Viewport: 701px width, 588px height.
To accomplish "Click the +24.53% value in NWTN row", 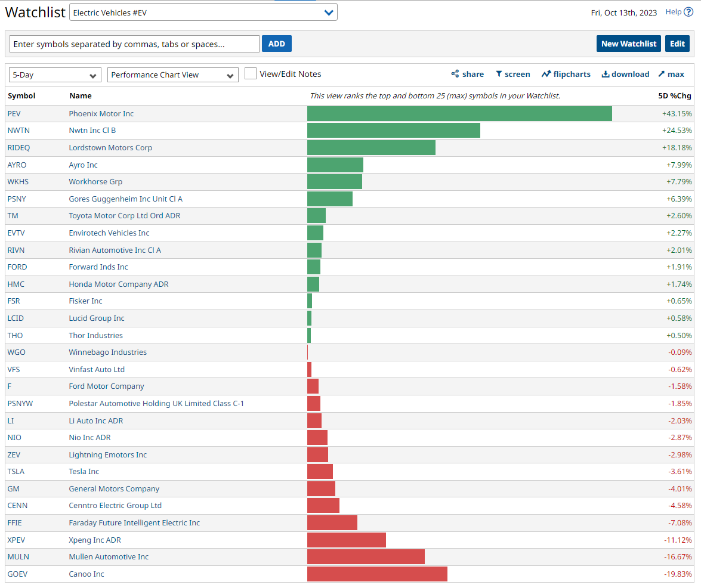I will pos(677,131).
